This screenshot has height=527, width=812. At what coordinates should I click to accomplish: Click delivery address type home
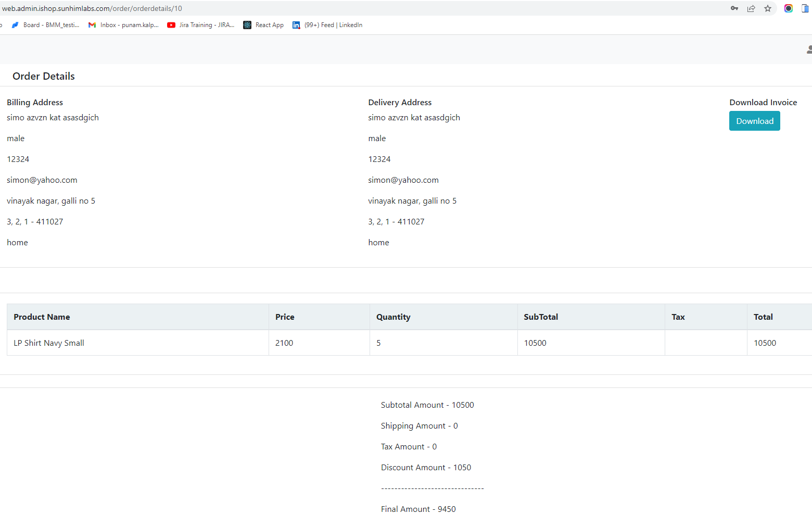click(x=378, y=243)
